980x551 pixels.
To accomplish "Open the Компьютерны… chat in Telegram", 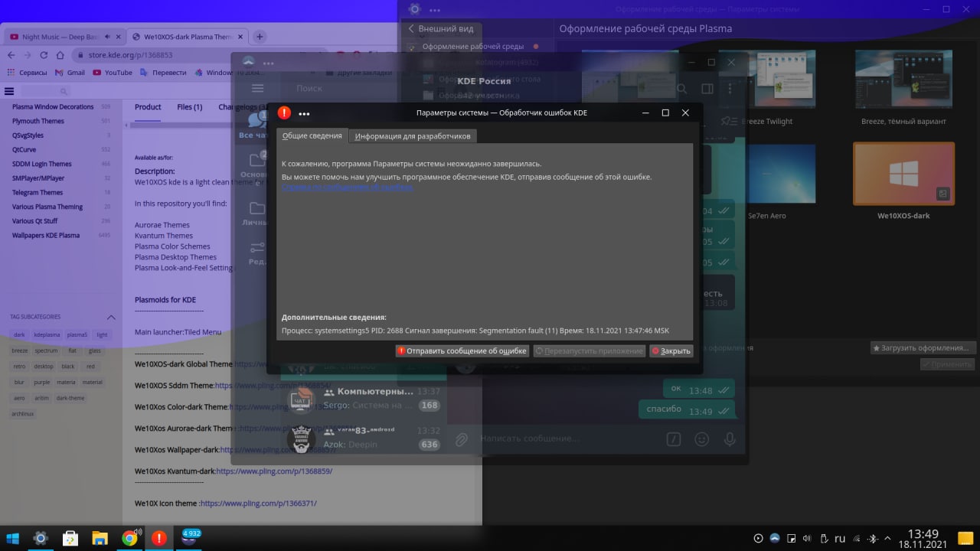I will pyautogui.click(x=364, y=398).
